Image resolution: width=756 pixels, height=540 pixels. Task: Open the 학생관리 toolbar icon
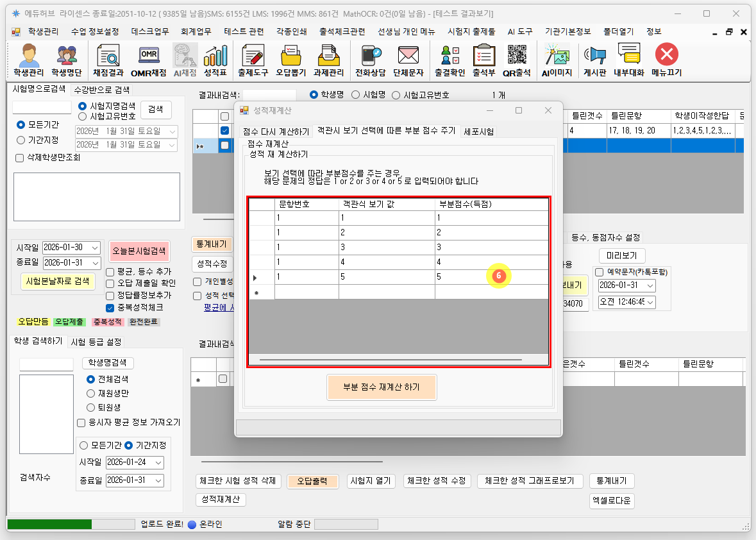click(x=28, y=60)
